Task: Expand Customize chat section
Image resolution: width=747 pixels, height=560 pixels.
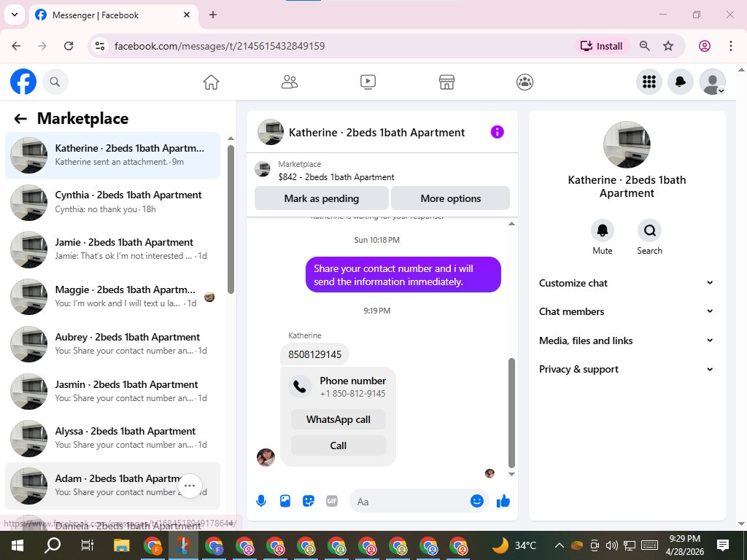Action: click(x=626, y=283)
